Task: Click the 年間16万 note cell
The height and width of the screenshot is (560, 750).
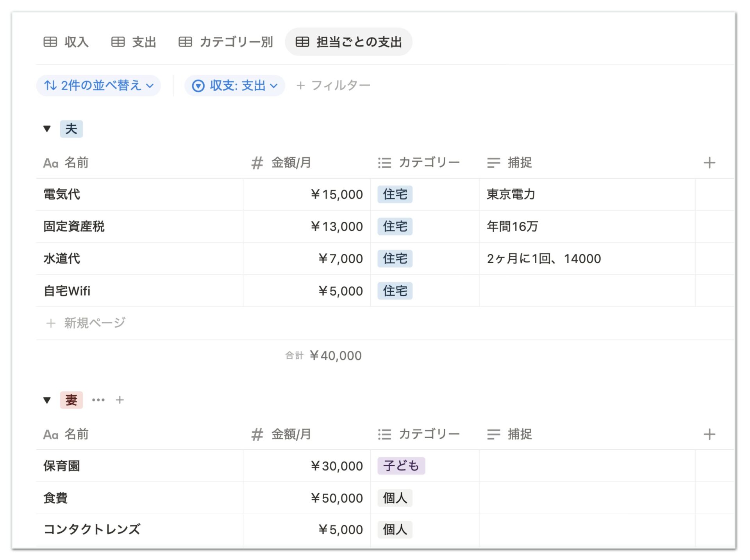Action: [587, 226]
